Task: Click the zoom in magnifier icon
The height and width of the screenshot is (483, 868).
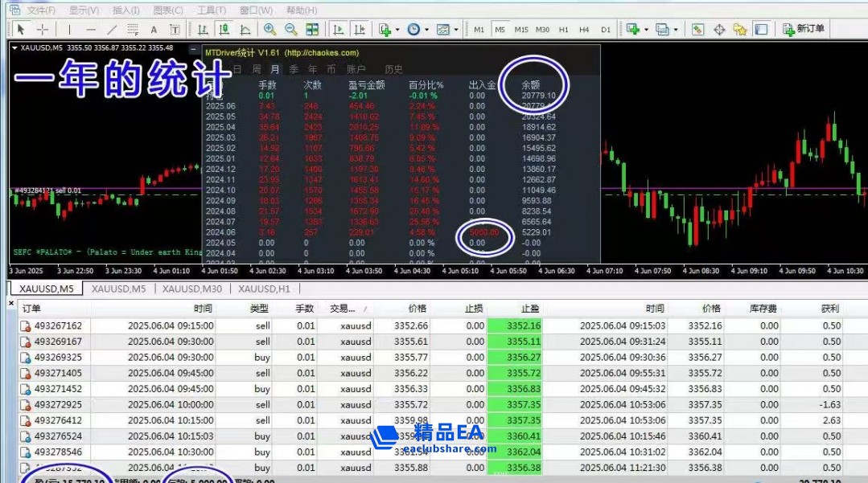Action: [269, 30]
